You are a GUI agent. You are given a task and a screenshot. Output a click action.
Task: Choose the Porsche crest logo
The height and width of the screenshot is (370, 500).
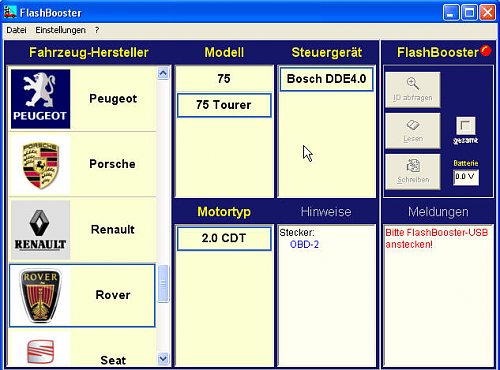[x=40, y=165]
